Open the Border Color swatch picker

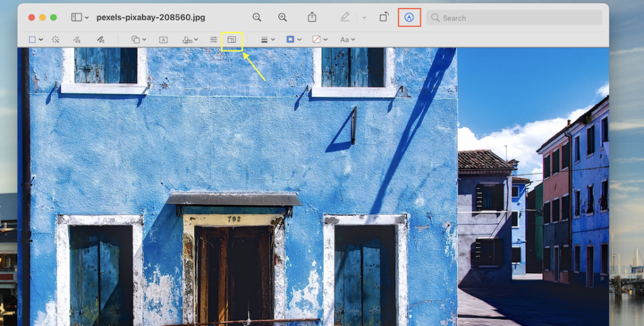coord(293,40)
